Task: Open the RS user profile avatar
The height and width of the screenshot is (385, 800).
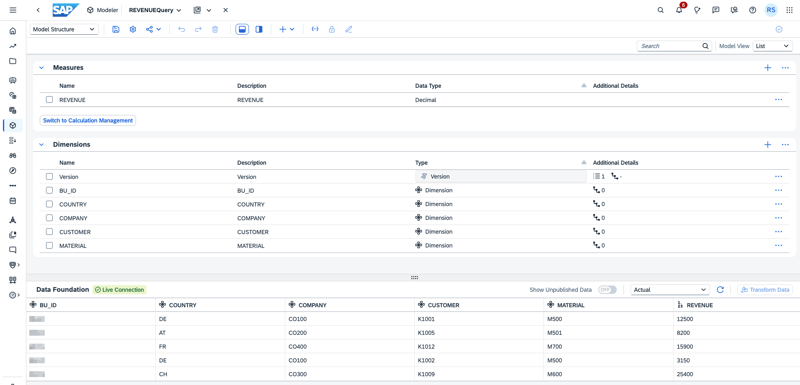Action: [771, 10]
